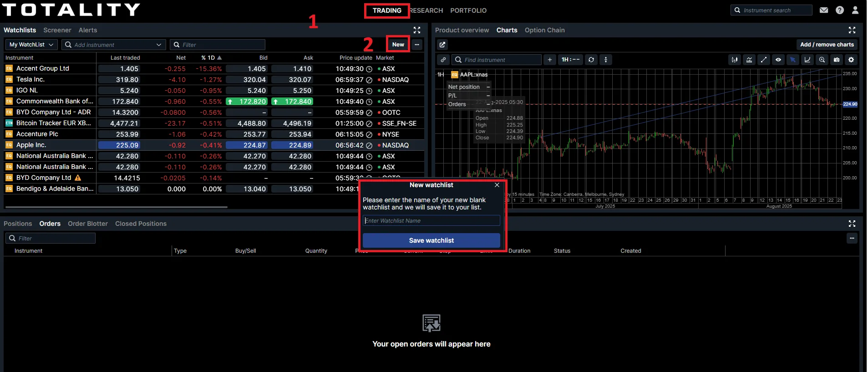Focus the Enter Watchlist Name field

[431, 221]
